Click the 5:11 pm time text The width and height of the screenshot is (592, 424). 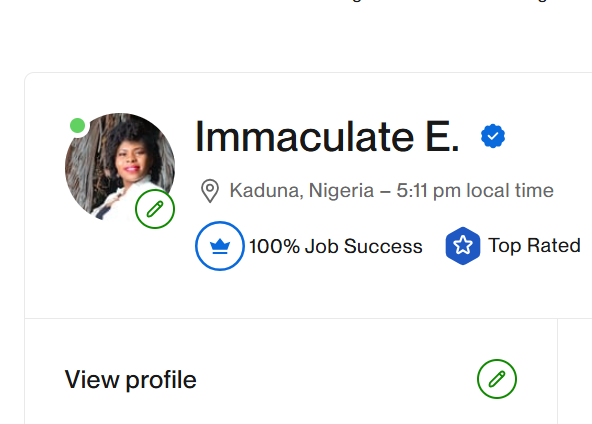pyautogui.click(x=429, y=191)
